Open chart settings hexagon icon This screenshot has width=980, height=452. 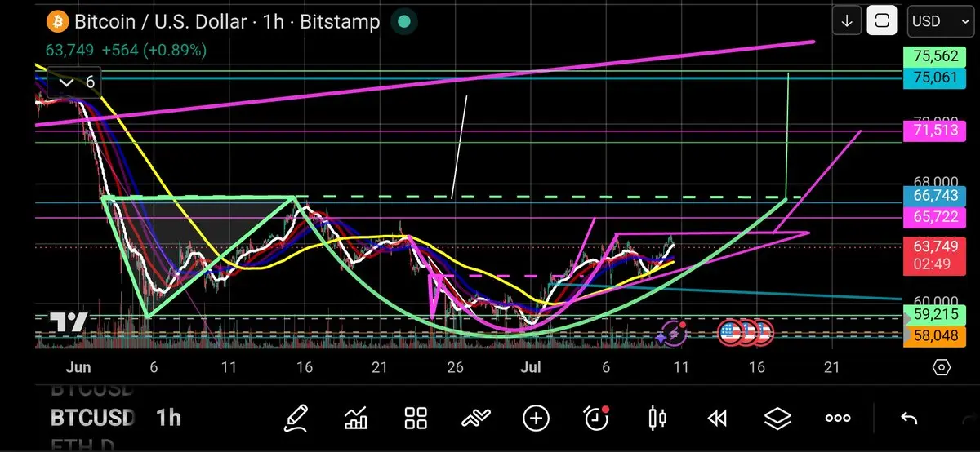941,367
